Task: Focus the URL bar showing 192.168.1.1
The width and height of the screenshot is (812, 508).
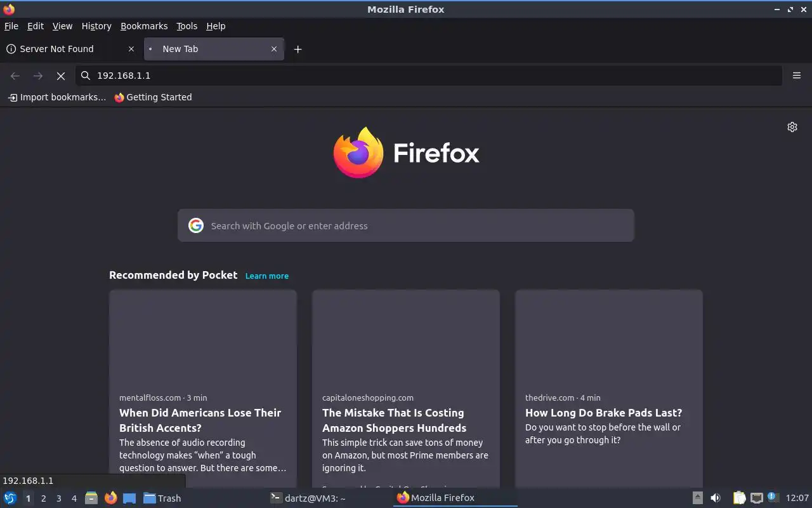Action: (429, 76)
